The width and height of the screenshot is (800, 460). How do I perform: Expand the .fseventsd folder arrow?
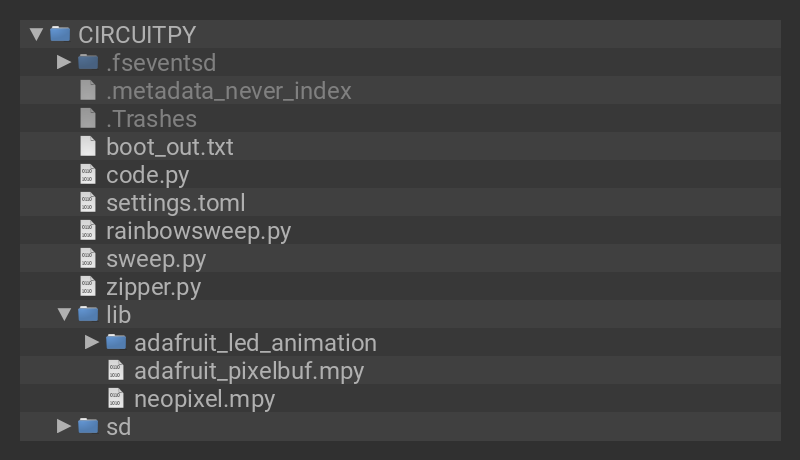point(64,63)
